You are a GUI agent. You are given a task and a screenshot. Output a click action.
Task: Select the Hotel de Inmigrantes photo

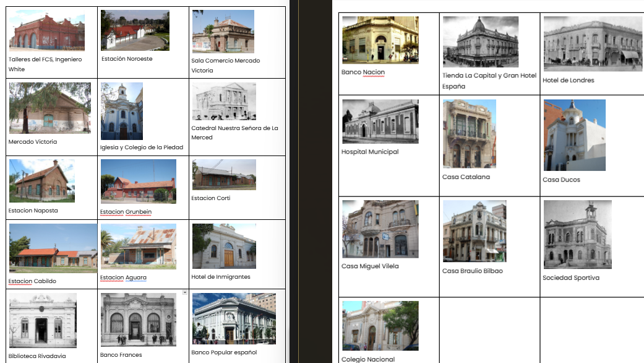[x=224, y=247]
